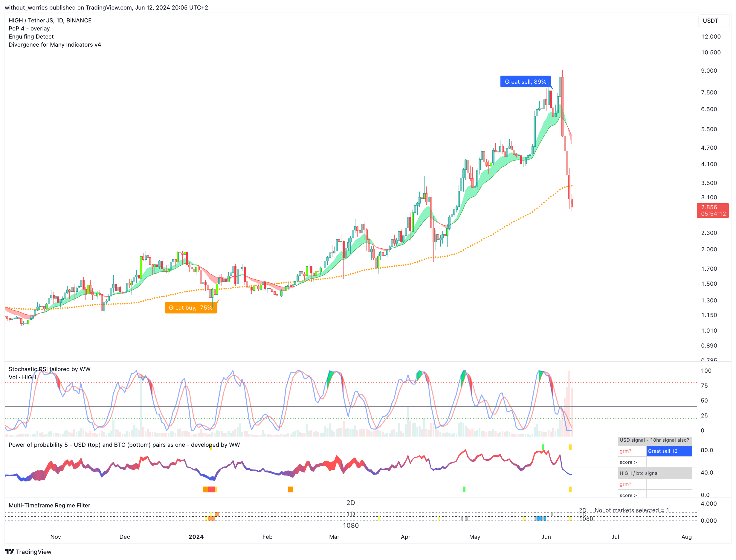Click the HIGH / btc signal header

(x=655, y=473)
